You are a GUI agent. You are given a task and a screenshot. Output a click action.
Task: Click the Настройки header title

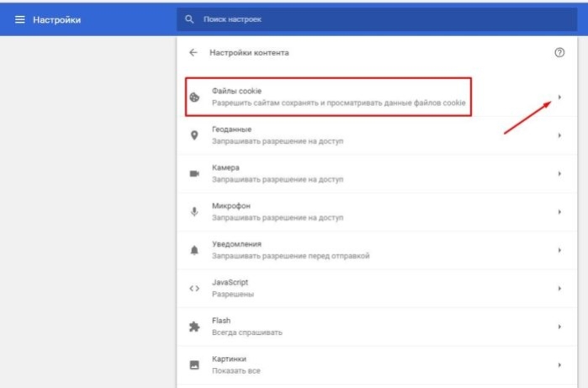[57, 20]
